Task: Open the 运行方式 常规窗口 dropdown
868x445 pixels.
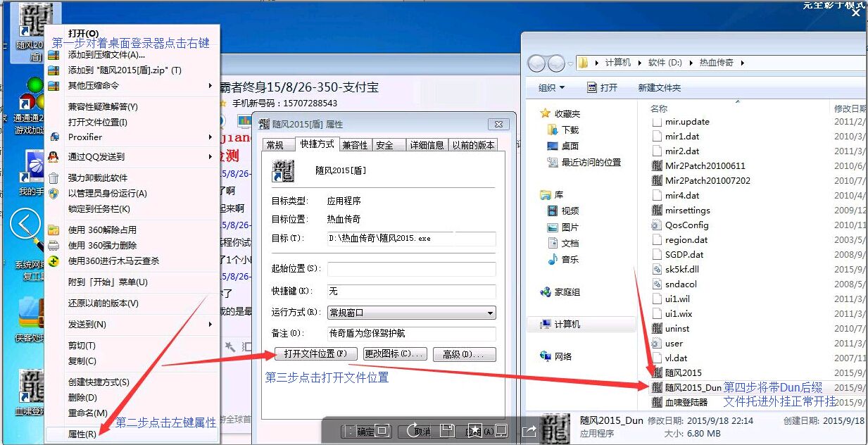Action: click(412, 313)
